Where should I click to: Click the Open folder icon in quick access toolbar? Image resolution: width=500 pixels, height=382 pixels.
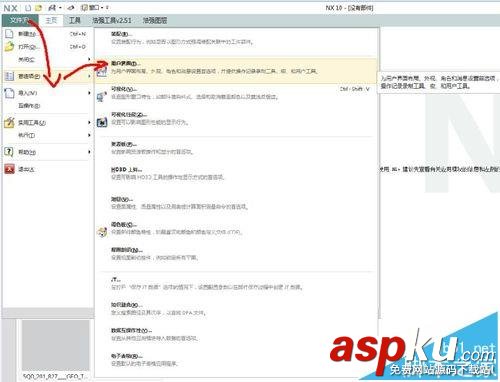(39, 8)
